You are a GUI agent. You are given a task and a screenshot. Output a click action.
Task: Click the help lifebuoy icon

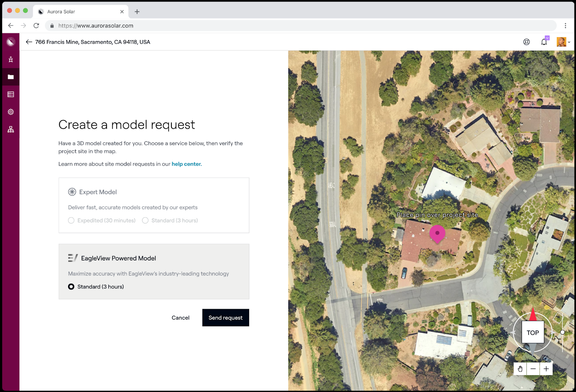pos(526,42)
